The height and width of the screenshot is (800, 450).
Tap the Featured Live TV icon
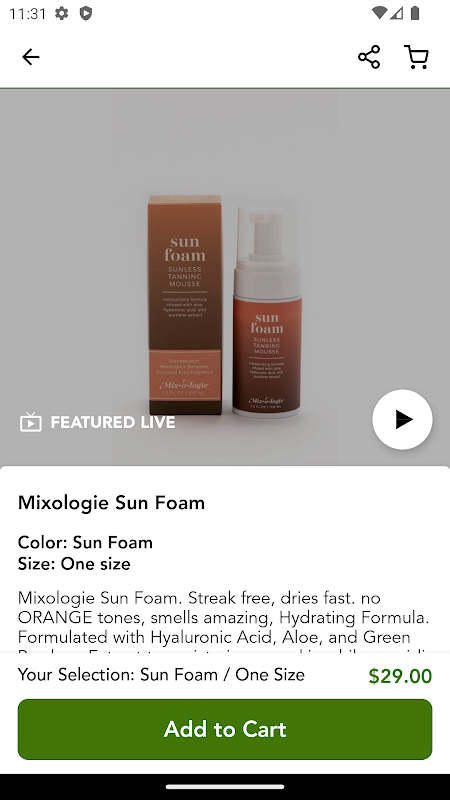point(31,422)
